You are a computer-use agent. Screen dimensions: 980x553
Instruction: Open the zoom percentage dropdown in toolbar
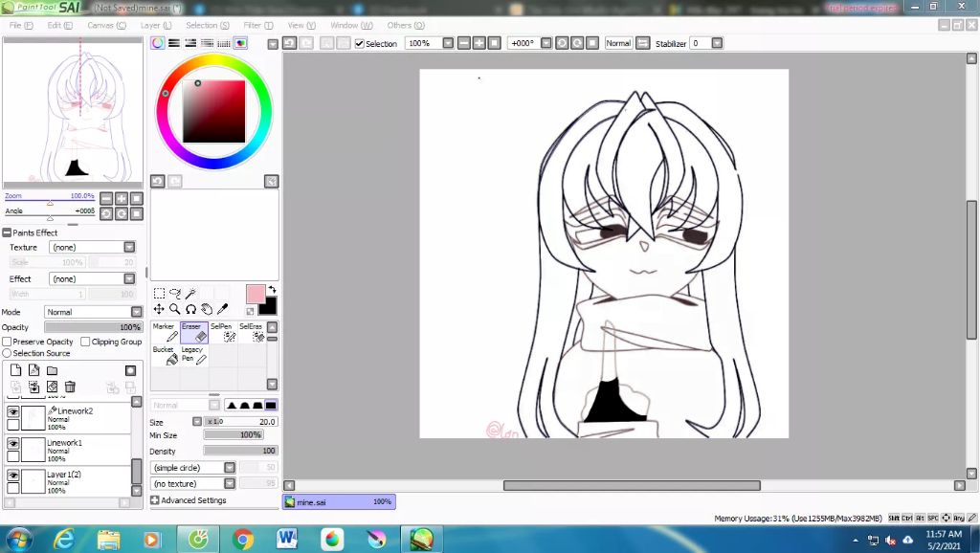coord(448,43)
